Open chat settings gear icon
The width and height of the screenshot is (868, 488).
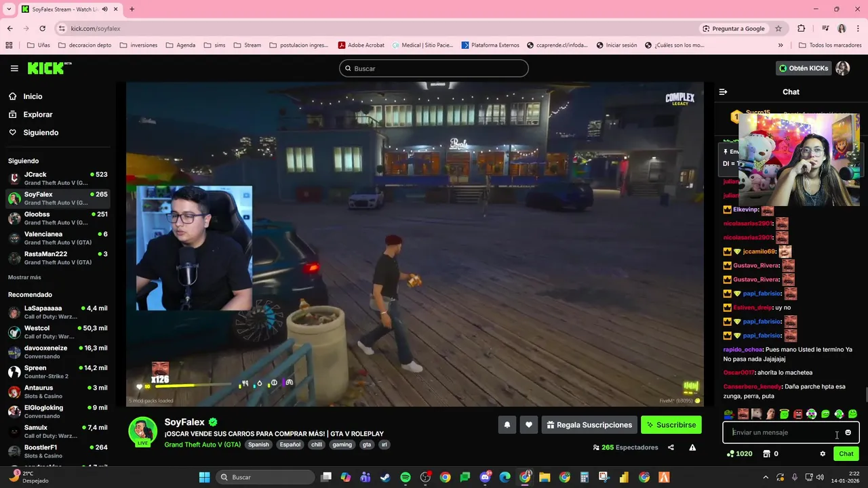[x=823, y=453]
